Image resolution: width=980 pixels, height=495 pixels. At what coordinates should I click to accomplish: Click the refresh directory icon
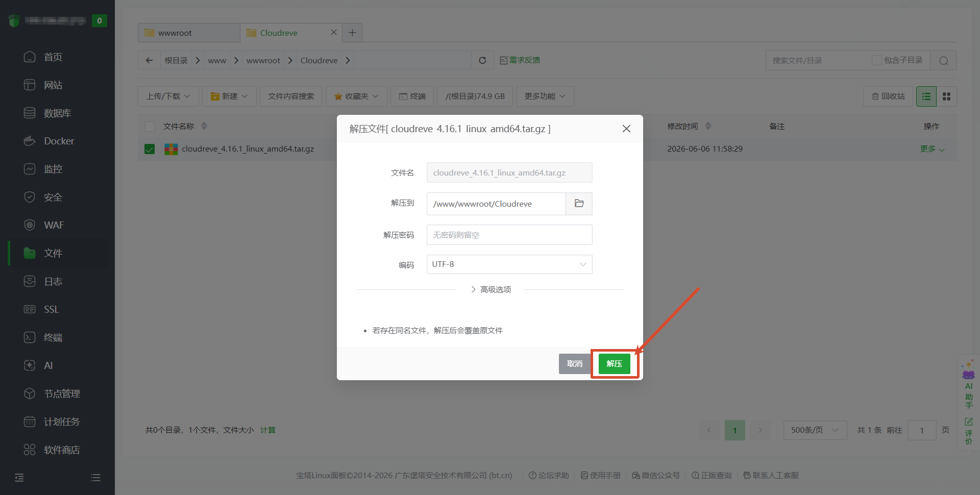pyautogui.click(x=482, y=60)
